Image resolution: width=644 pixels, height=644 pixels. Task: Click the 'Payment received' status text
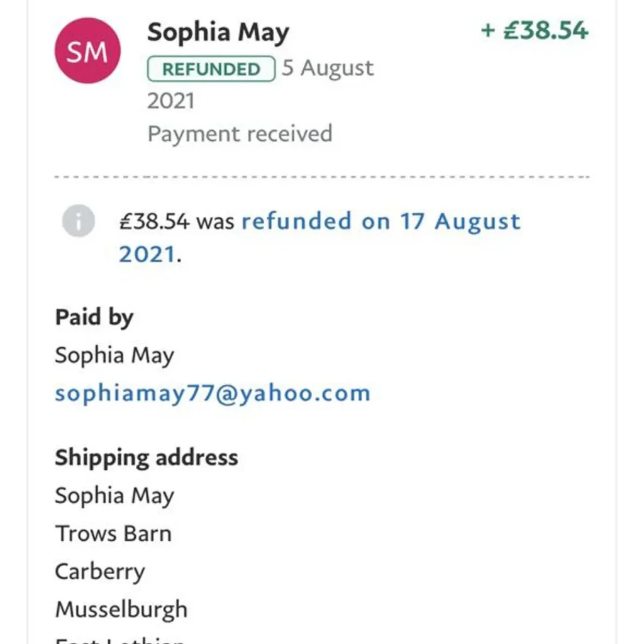tap(240, 134)
